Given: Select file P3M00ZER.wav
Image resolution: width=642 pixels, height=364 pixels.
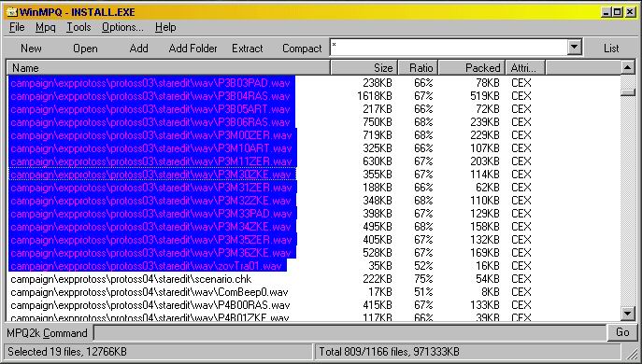Looking at the screenshot, I should pos(152,135).
